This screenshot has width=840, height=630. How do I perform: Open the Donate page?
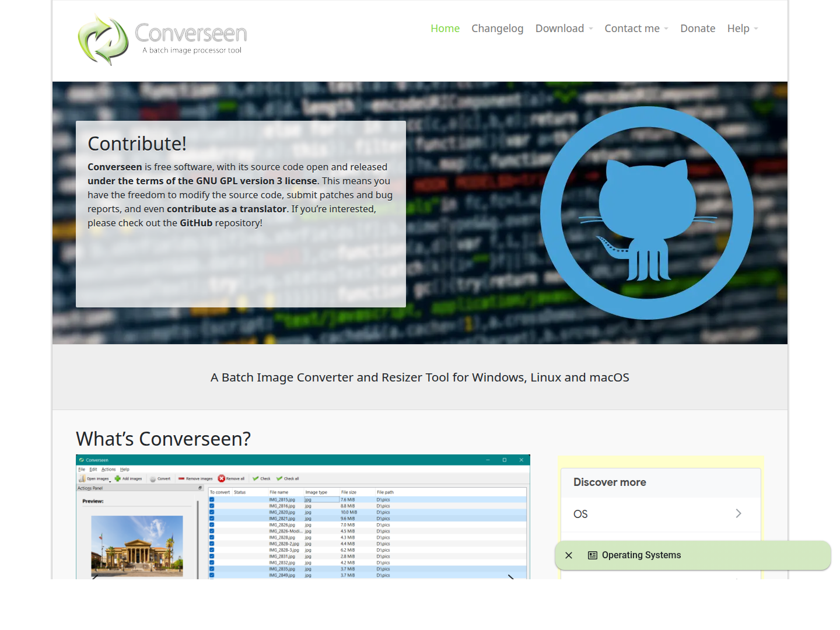(x=698, y=29)
